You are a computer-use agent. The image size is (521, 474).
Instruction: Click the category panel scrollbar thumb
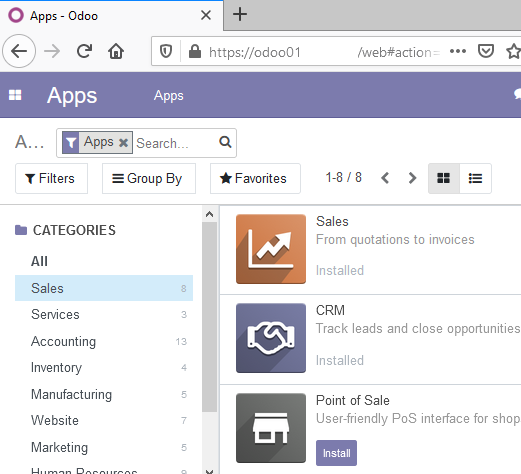209,317
